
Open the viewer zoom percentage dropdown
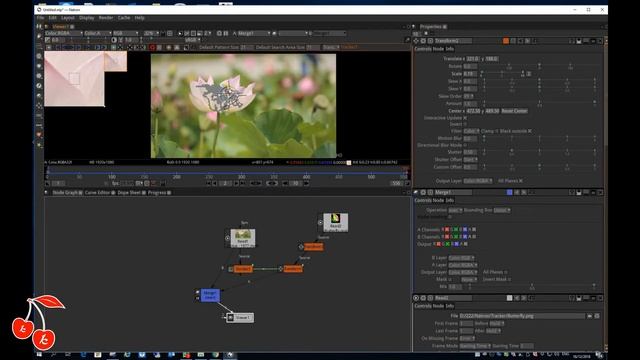pyautogui.click(x=151, y=33)
